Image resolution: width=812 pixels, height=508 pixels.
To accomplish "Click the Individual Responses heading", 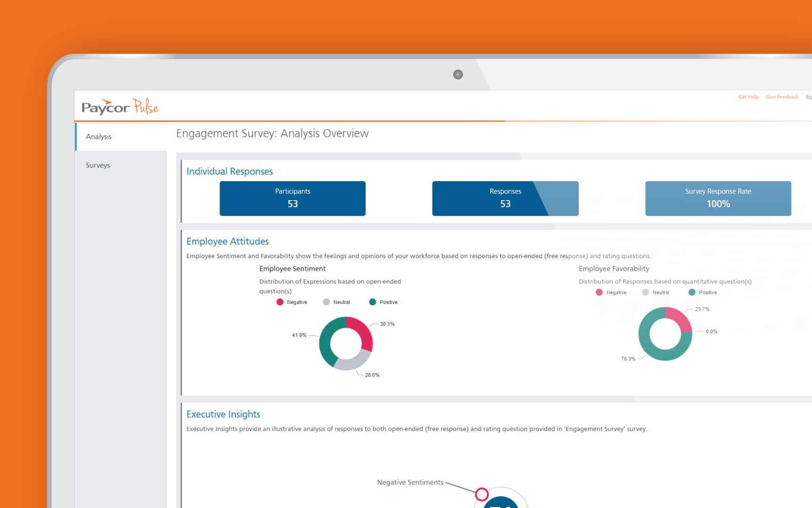I will [230, 171].
